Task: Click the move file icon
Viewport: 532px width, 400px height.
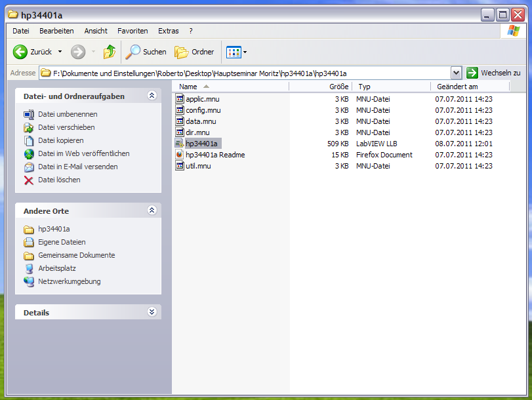Action: (29, 128)
